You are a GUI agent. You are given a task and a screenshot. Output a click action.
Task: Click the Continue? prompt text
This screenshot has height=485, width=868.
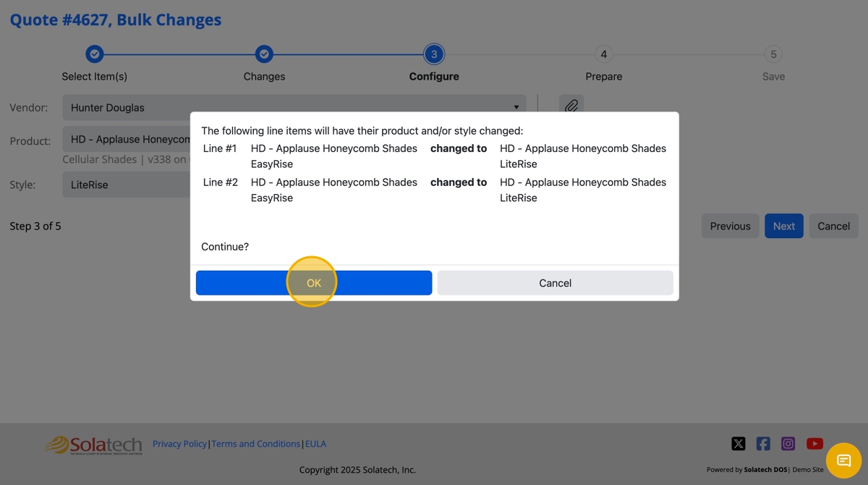[x=225, y=247]
